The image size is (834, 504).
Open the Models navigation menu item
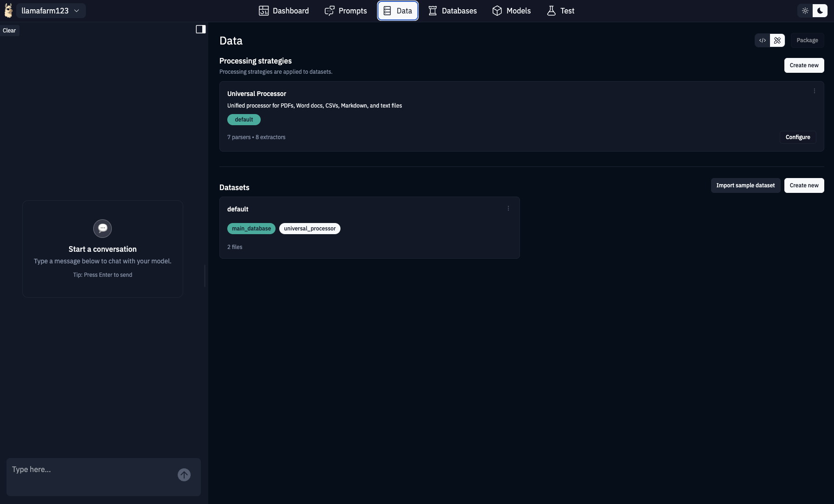click(x=511, y=10)
